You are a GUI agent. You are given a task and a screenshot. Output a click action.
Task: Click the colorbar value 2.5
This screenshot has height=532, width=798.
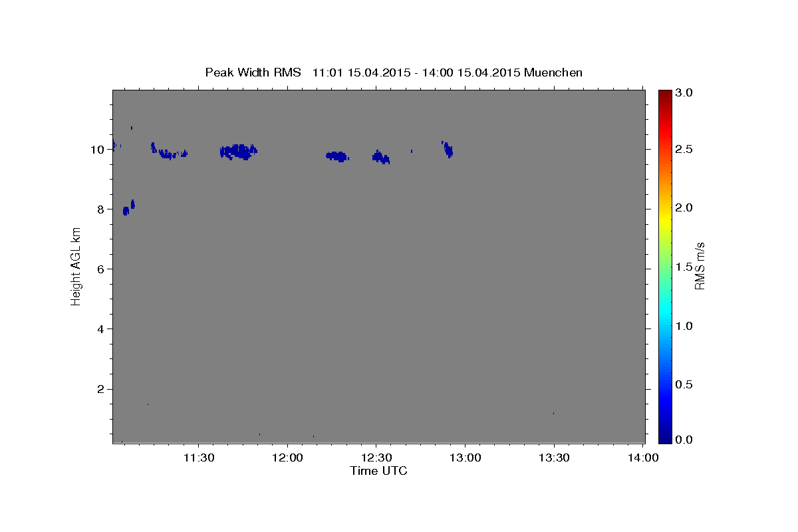[685, 150]
